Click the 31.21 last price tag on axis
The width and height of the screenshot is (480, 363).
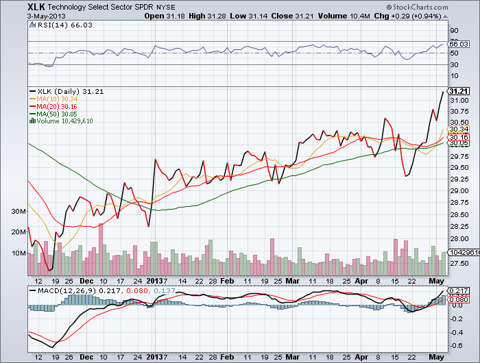click(459, 91)
